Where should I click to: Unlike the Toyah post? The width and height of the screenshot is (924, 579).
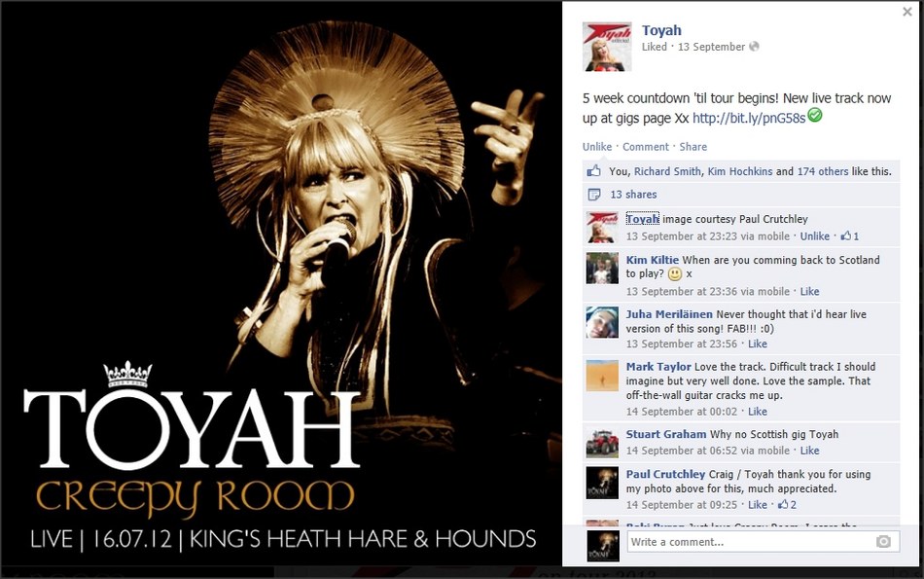coord(597,147)
